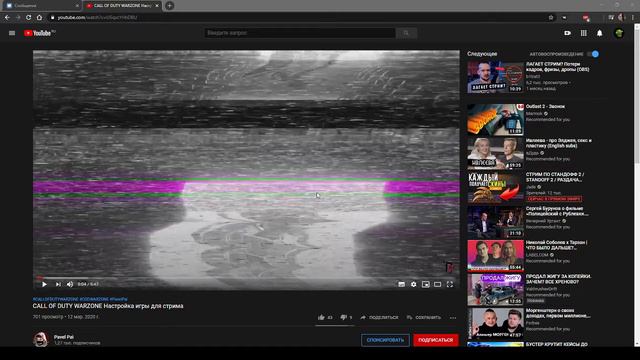Switch to the first browser tab
Viewport: 640px width, 360px height.
click(42, 6)
